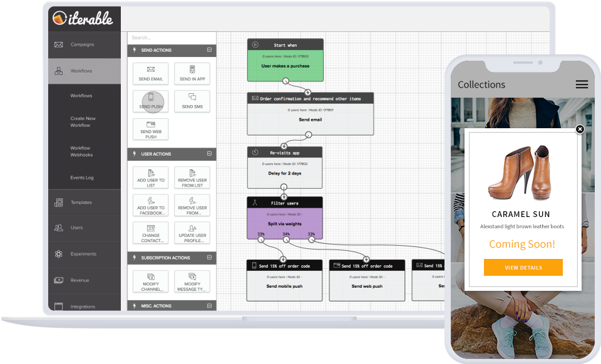Viewport: 601px width, 364px height.
Task: Select the Remove User From List action
Action: point(192,177)
